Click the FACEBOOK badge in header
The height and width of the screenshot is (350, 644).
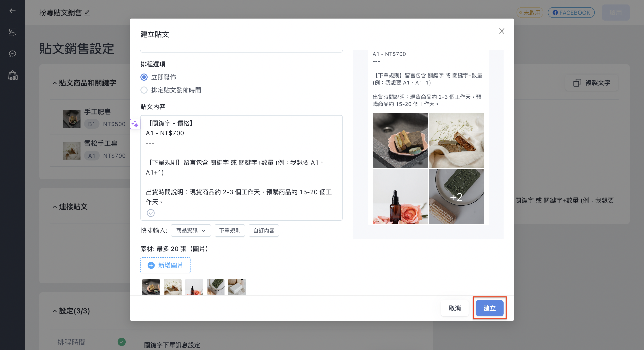tap(571, 13)
